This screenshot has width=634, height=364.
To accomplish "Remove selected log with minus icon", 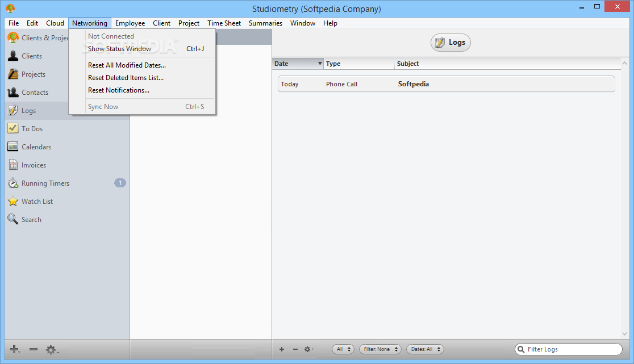I will pos(295,349).
